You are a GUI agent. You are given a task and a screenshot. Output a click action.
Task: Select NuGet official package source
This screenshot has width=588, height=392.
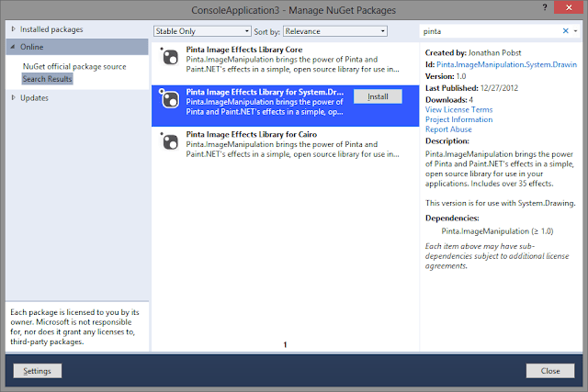click(x=74, y=66)
